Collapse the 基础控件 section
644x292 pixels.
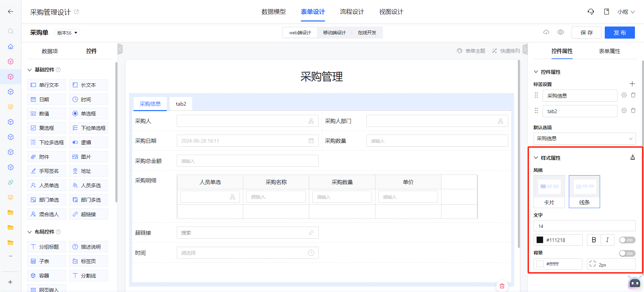tap(30, 70)
